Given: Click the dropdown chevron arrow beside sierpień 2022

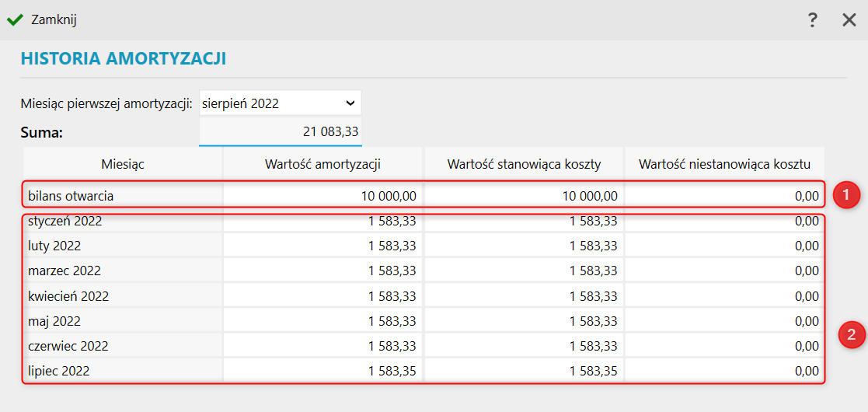Looking at the screenshot, I should (350, 103).
